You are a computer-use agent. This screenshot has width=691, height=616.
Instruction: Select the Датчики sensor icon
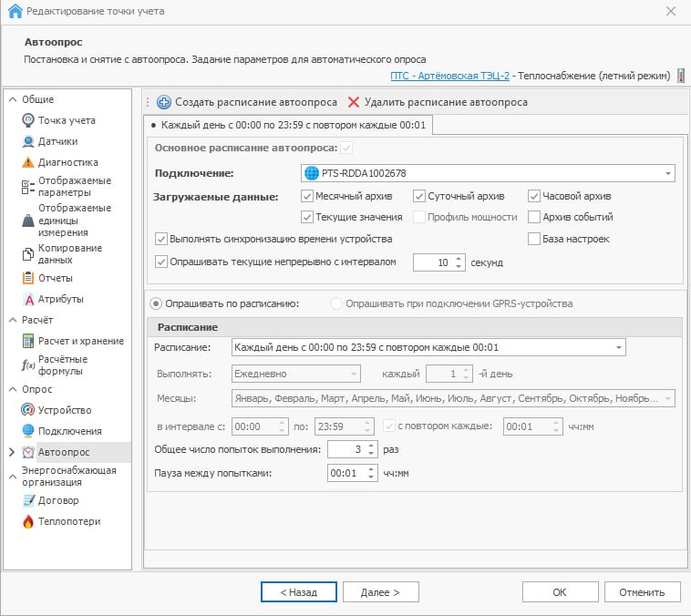[x=28, y=141]
